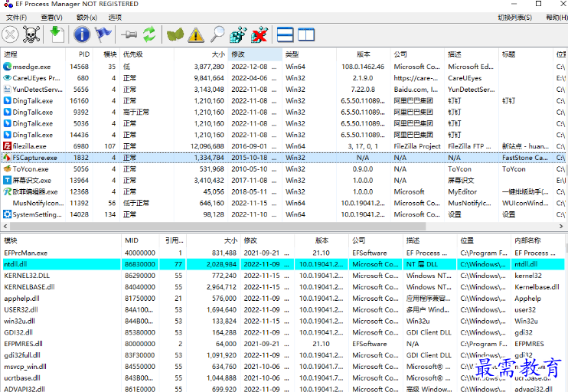Select the GDI32.dll module row
The width and height of the screenshot is (568, 392).
(282, 332)
